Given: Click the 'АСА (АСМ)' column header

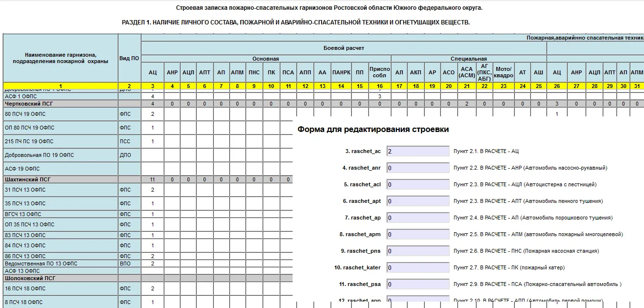Looking at the screenshot, I should pos(466,72).
